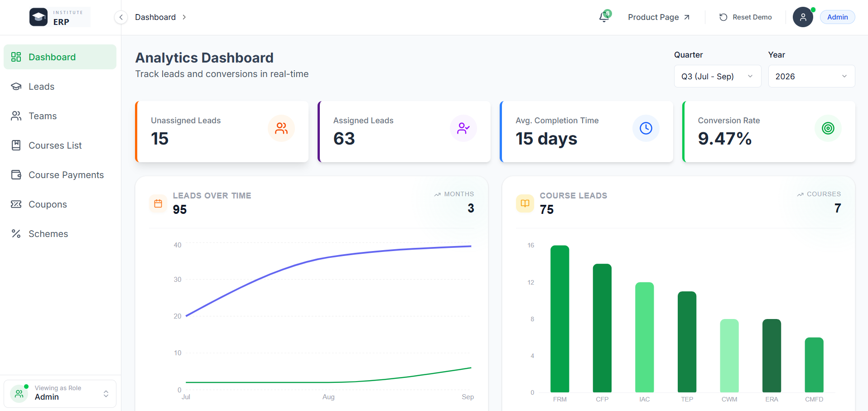Screen dimensions: 868x411
Task: Click the Admin badge button
Action: tap(837, 17)
